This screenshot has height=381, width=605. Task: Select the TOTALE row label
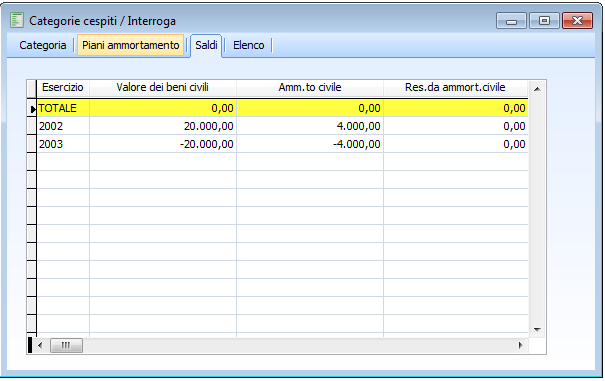point(63,108)
